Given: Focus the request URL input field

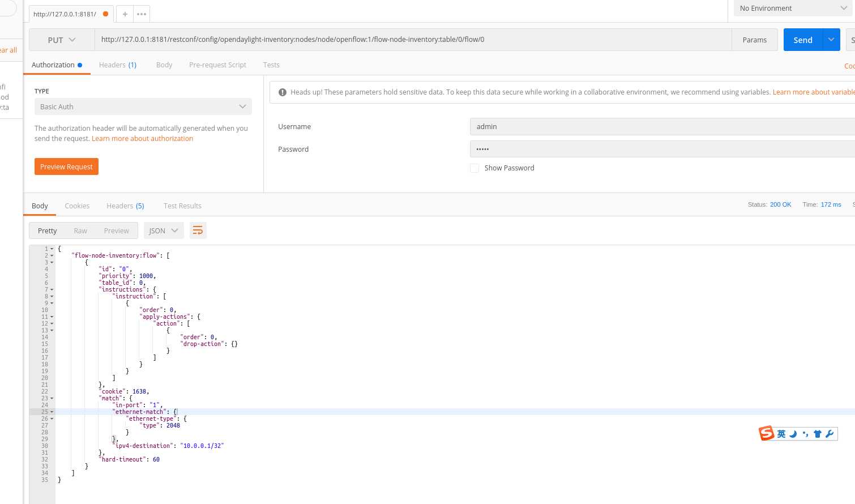Looking at the screenshot, I should click(x=413, y=40).
